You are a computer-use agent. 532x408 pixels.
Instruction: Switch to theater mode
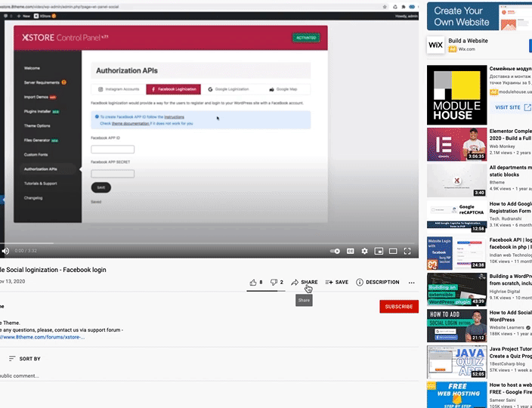tap(393, 251)
